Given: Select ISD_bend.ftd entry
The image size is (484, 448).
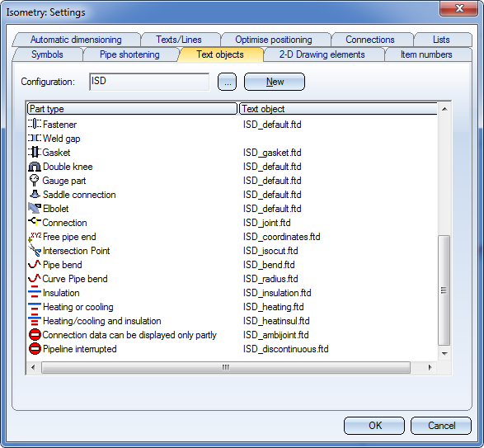Looking at the screenshot, I should 269,265.
